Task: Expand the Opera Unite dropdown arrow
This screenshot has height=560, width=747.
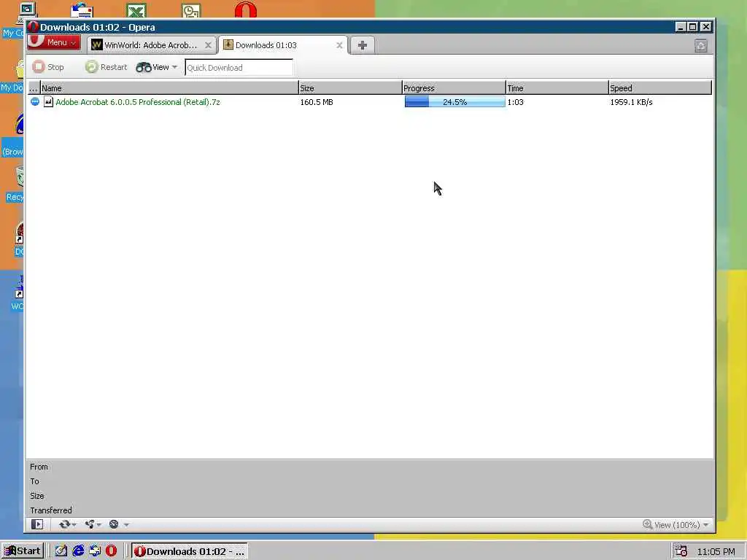Action: coord(99,525)
